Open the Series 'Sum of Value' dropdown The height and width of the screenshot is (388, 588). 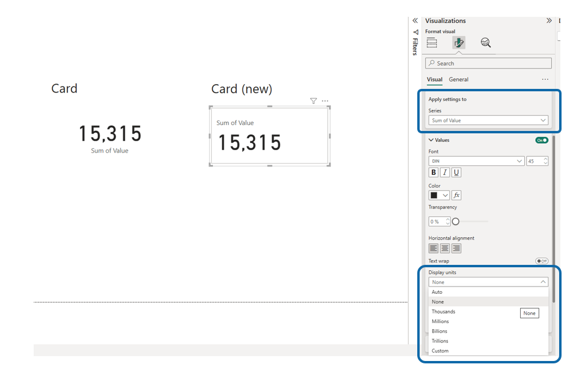(x=488, y=120)
